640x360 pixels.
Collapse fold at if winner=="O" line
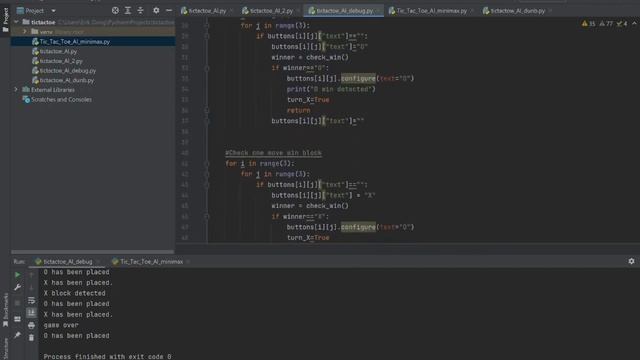coord(207,68)
